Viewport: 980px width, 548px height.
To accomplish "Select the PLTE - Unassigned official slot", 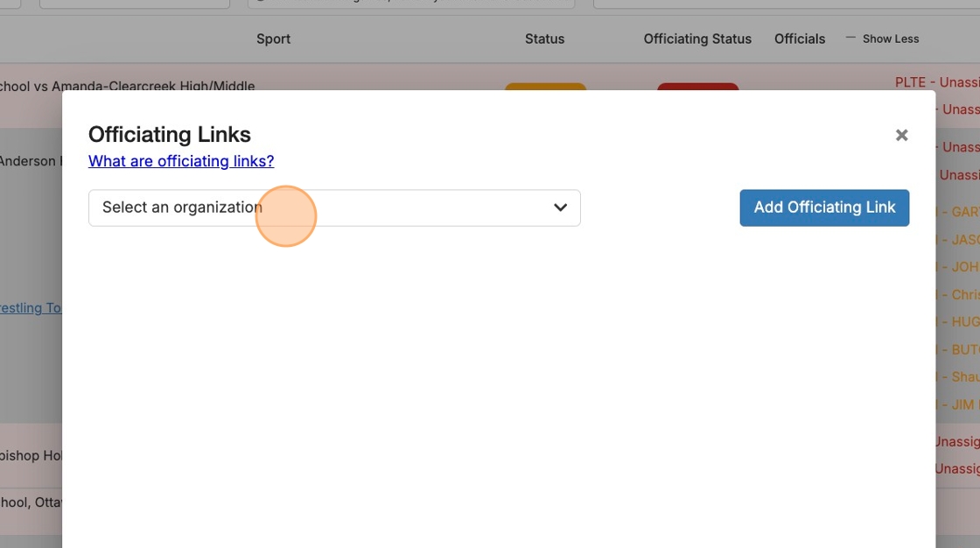I will [x=936, y=82].
